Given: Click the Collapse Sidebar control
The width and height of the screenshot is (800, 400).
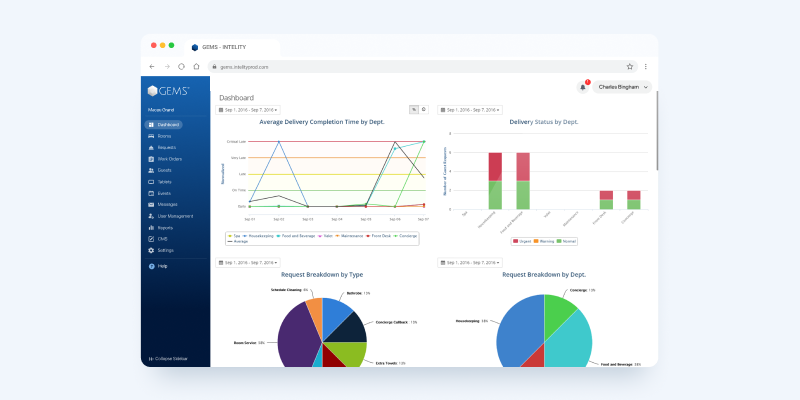Looking at the screenshot, I should (x=168, y=359).
